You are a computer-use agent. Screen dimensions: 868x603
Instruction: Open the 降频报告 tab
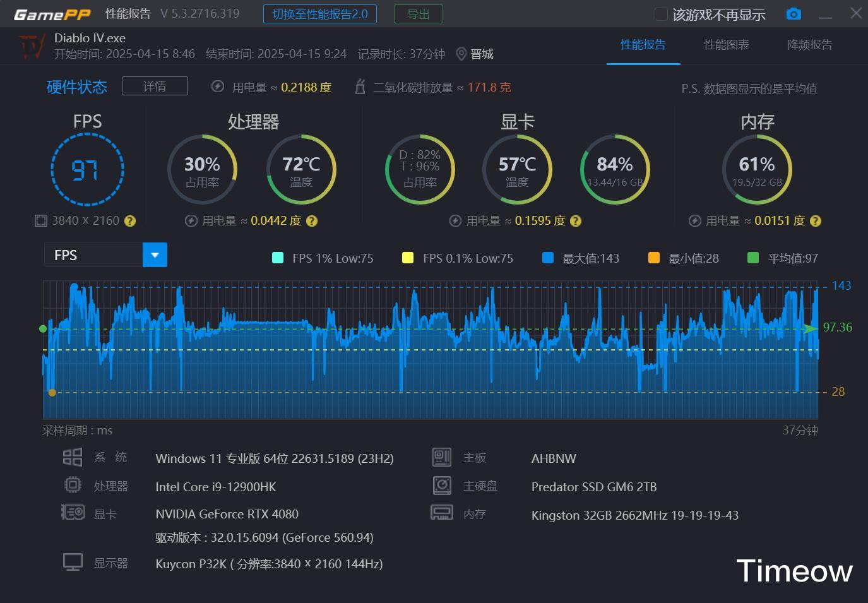pos(810,45)
